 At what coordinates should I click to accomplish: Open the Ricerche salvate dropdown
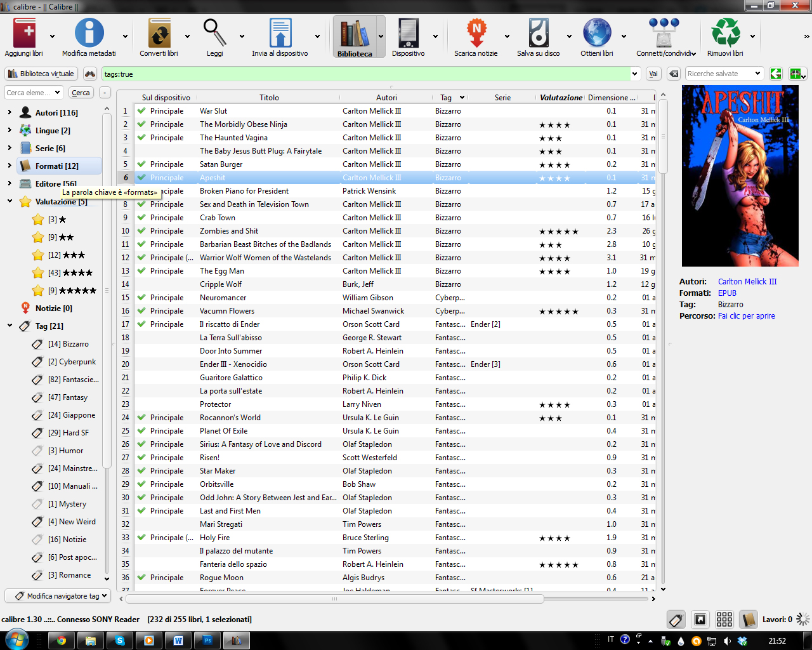(757, 74)
